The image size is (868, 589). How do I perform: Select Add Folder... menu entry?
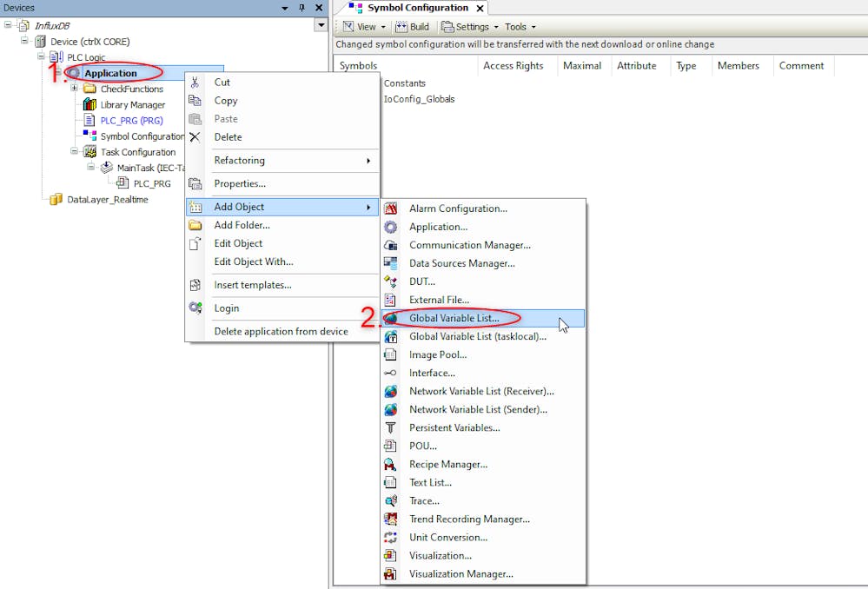pos(282,225)
